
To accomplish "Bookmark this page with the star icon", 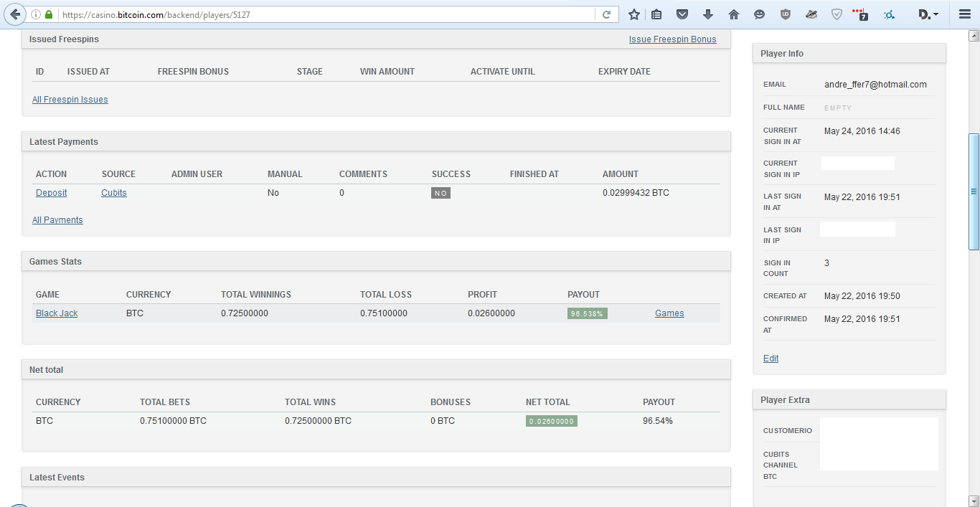I will pyautogui.click(x=634, y=14).
